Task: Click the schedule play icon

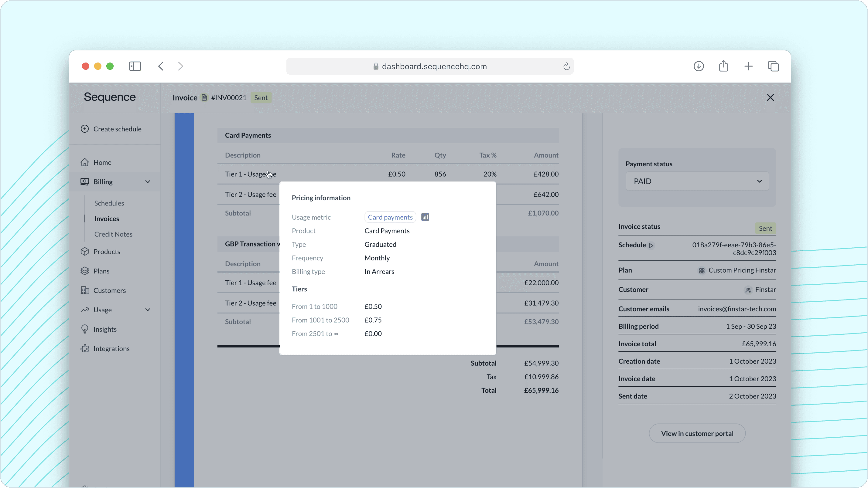Action: pyautogui.click(x=651, y=246)
